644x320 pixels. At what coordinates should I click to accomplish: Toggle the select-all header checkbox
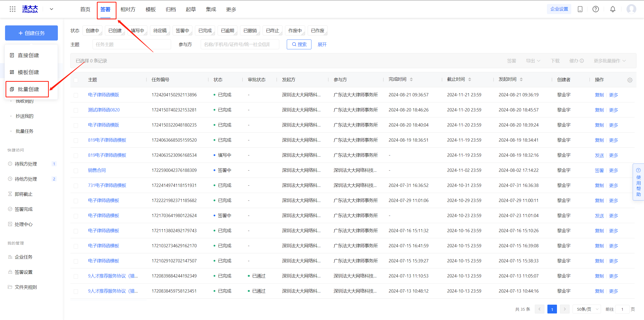coord(76,80)
